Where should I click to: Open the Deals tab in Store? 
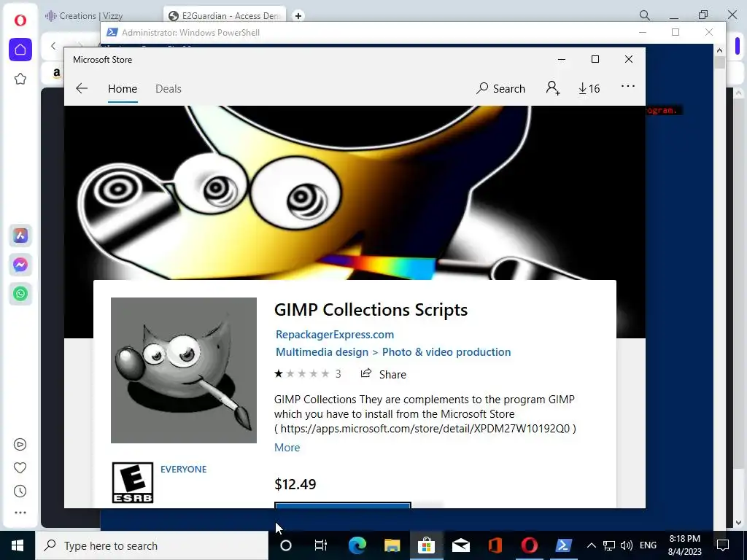pos(169,88)
